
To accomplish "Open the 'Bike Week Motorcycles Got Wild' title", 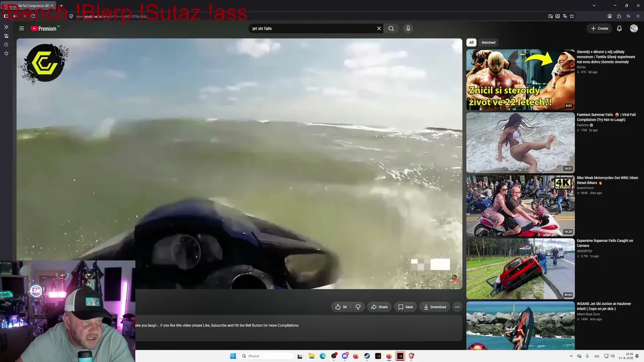I will (x=607, y=180).
